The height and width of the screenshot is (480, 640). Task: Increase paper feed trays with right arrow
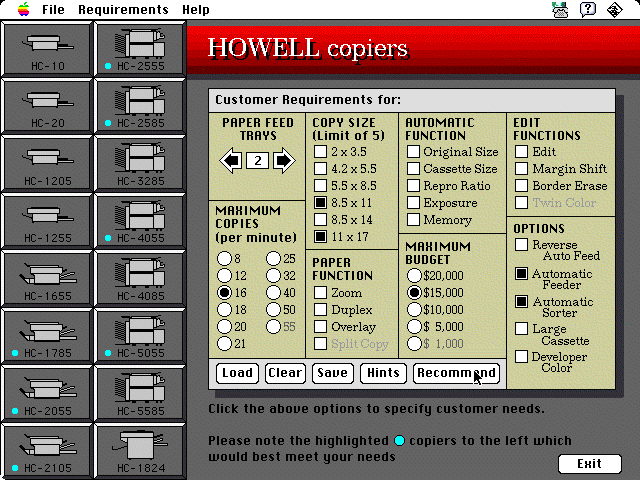284,160
